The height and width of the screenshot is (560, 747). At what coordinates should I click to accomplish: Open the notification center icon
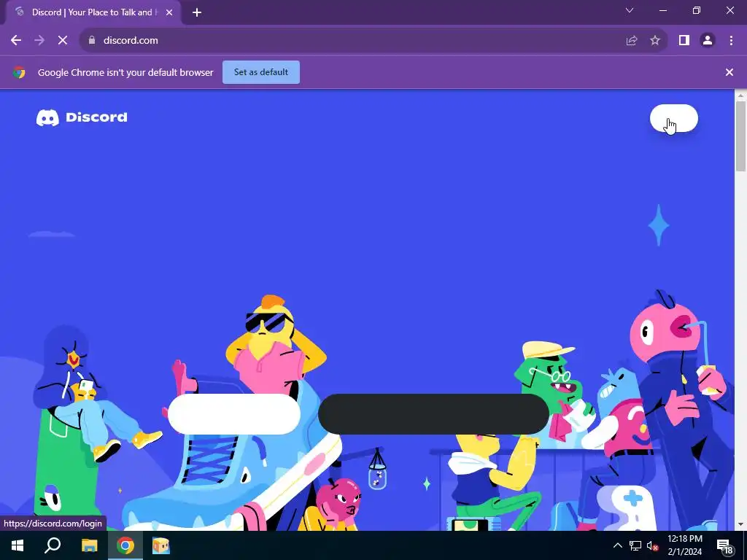click(724, 545)
